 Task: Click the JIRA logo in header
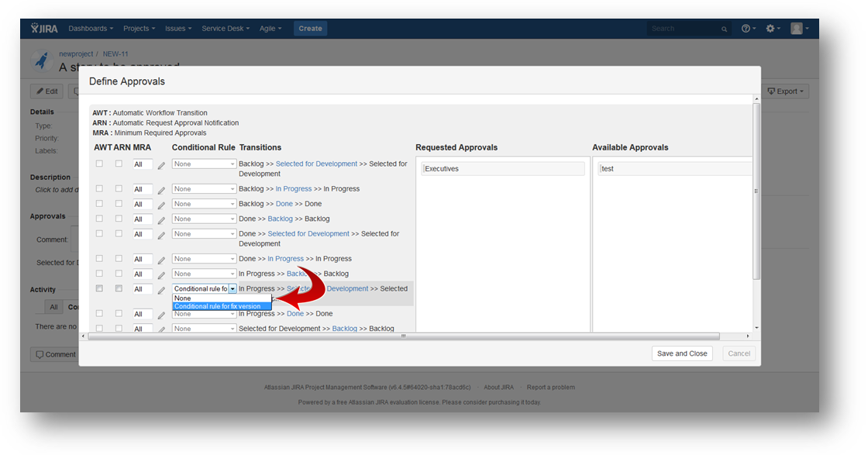pos(45,29)
